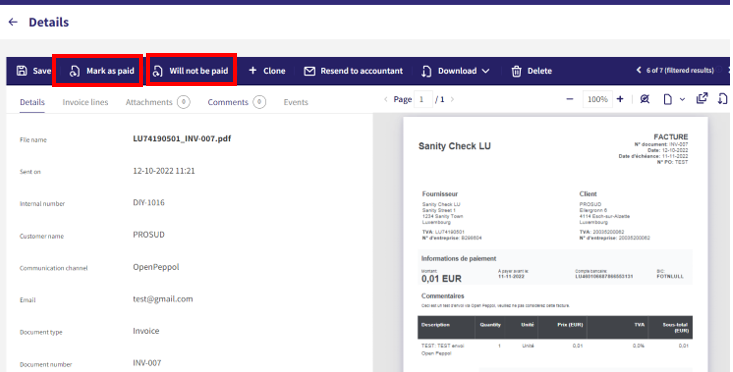Go to next PDF page
Screen dimensions: 733x372
(x=452, y=99)
